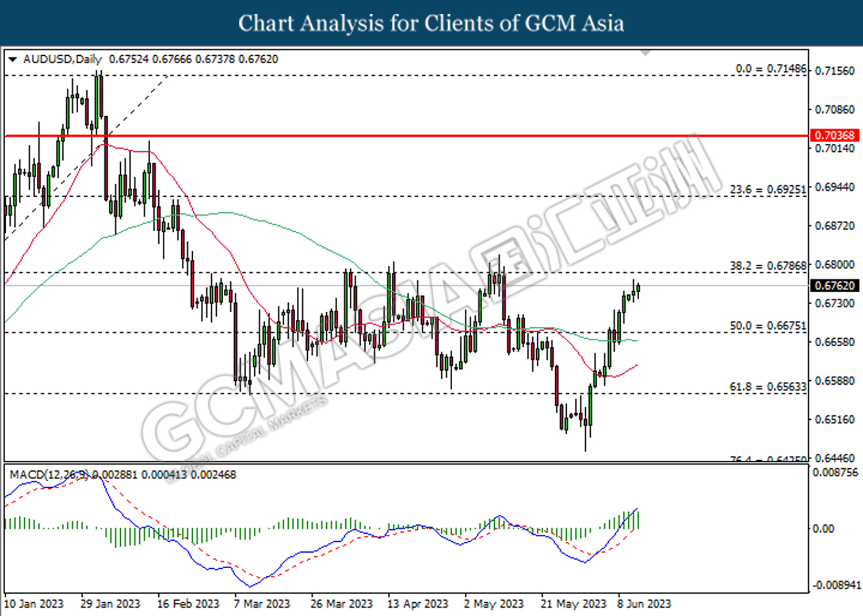
Task: Select the Fibonacci label 0.0 = 0.71486
Action: (x=771, y=68)
